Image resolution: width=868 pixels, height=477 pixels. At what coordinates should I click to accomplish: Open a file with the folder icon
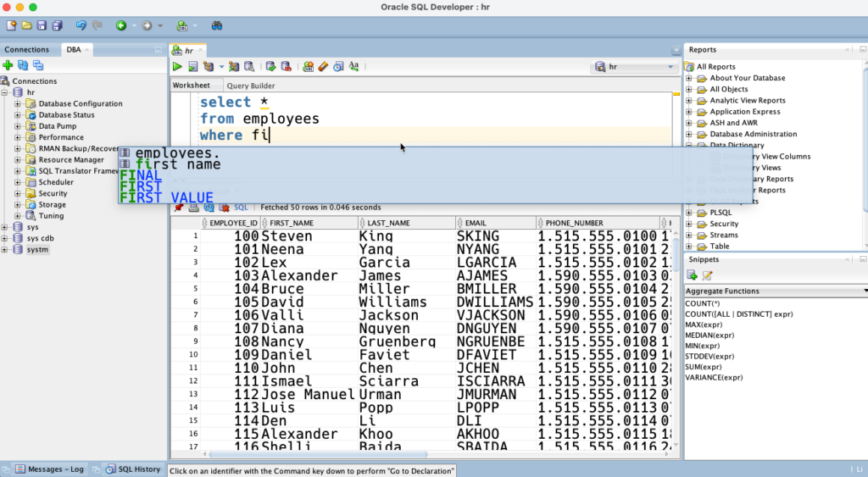click(26, 25)
